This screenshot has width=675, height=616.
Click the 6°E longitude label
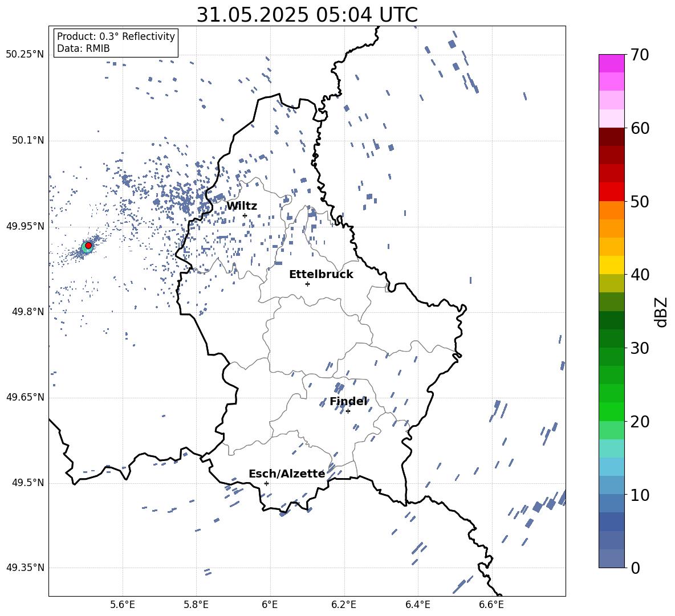270,605
